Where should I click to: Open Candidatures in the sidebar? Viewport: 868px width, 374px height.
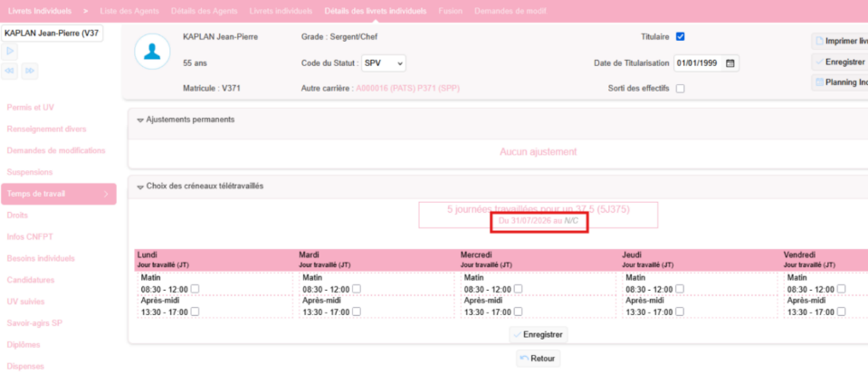31,280
